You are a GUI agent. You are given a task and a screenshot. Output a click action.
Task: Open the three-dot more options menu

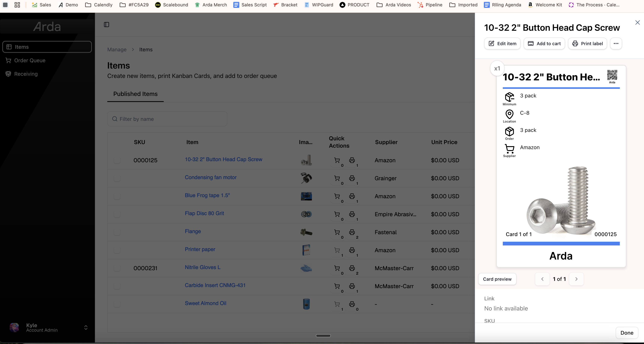(x=616, y=43)
